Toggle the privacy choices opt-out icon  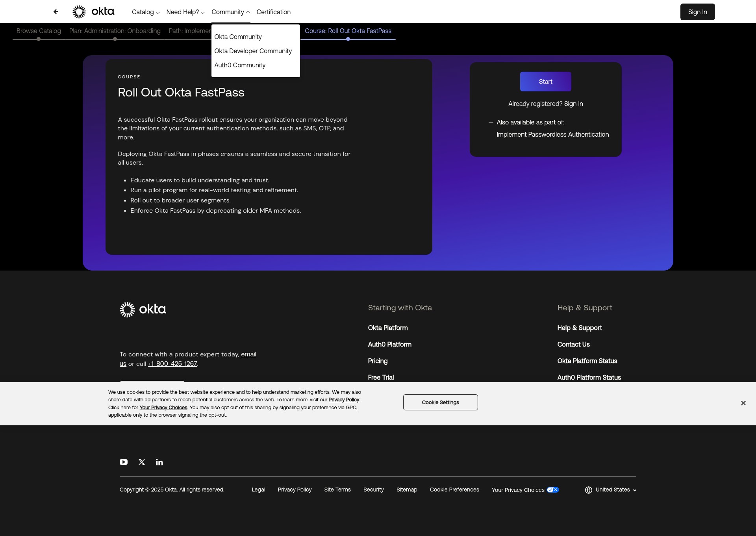[x=553, y=490]
